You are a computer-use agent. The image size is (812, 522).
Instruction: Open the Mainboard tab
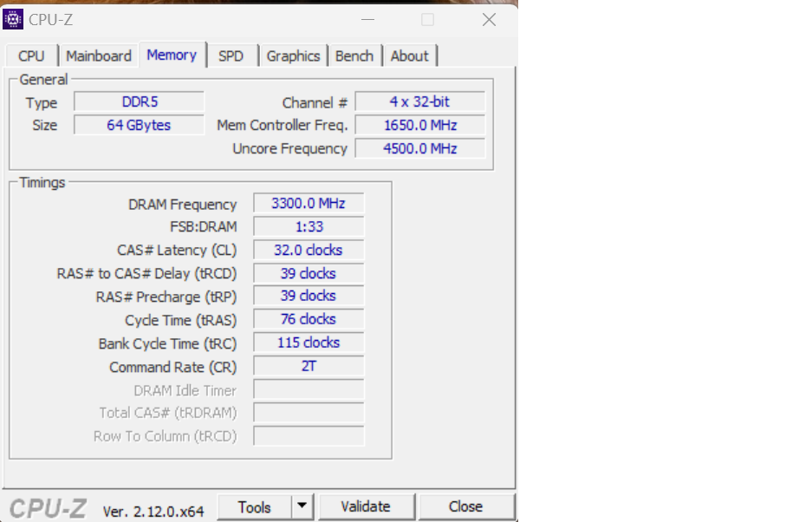99,56
